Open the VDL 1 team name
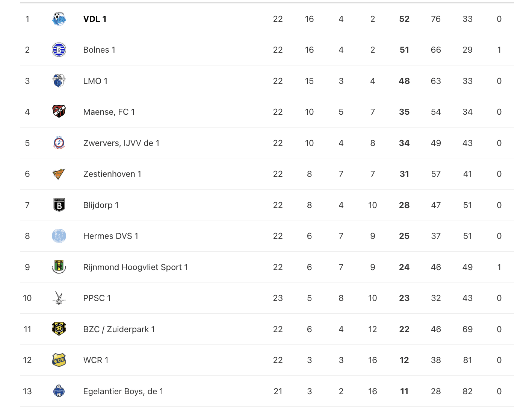The image size is (532, 413). (95, 19)
